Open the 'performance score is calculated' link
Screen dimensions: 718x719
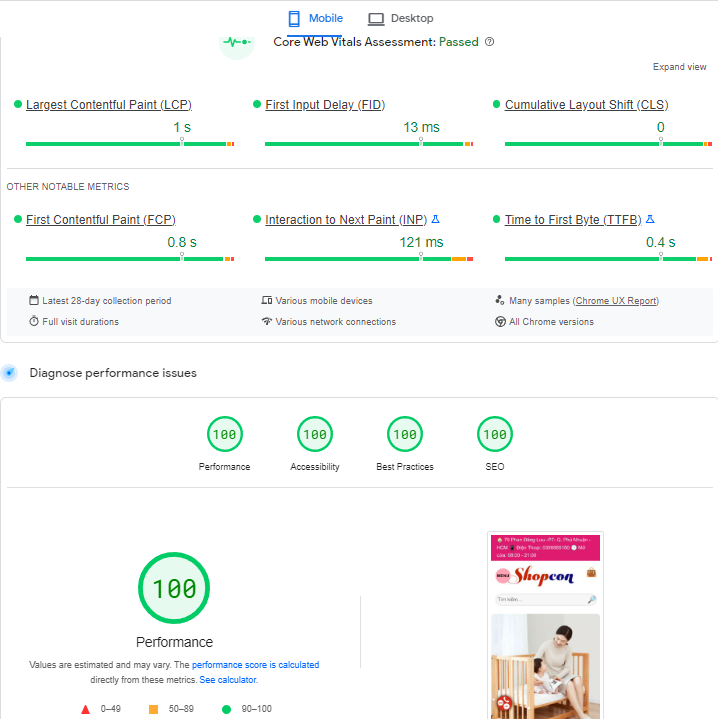point(255,665)
